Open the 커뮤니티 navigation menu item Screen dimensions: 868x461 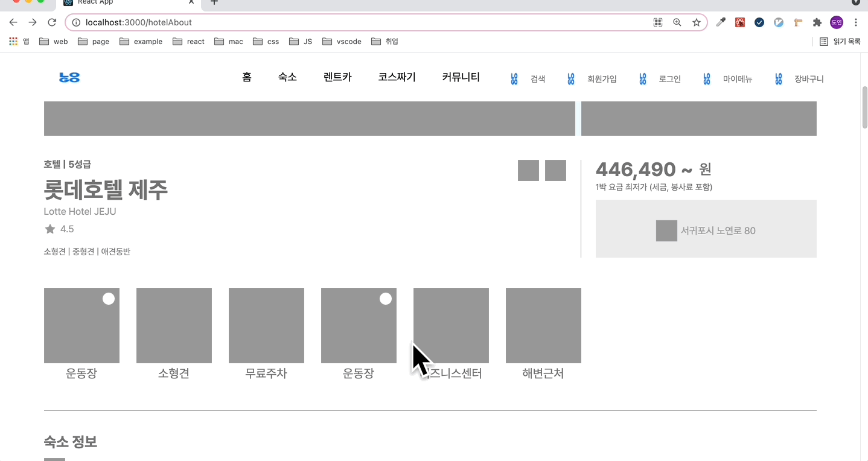point(461,77)
